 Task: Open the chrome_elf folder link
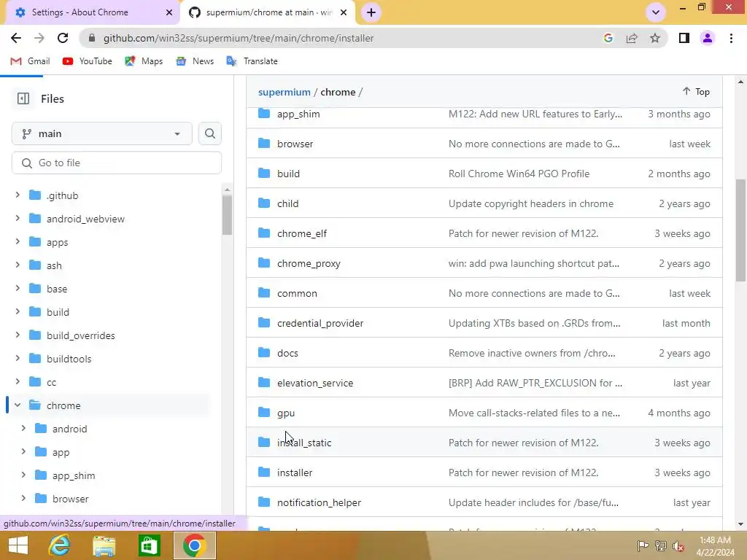pyautogui.click(x=302, y=233)
